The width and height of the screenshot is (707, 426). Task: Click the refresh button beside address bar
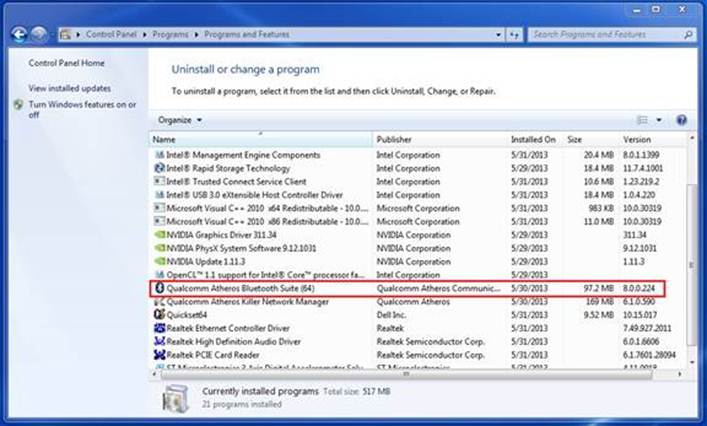[514, 35]
